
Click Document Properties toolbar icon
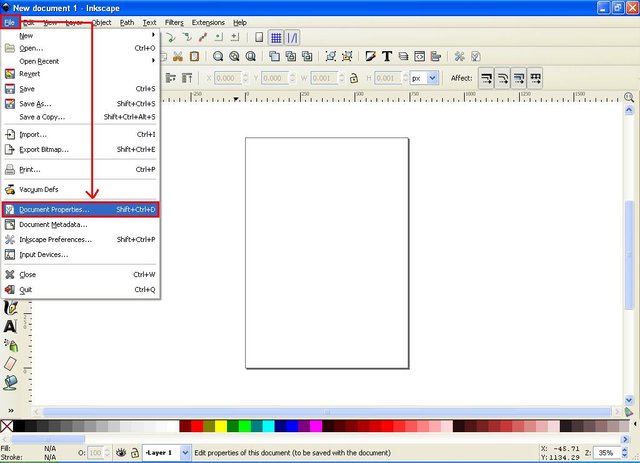tap(476, 56)
